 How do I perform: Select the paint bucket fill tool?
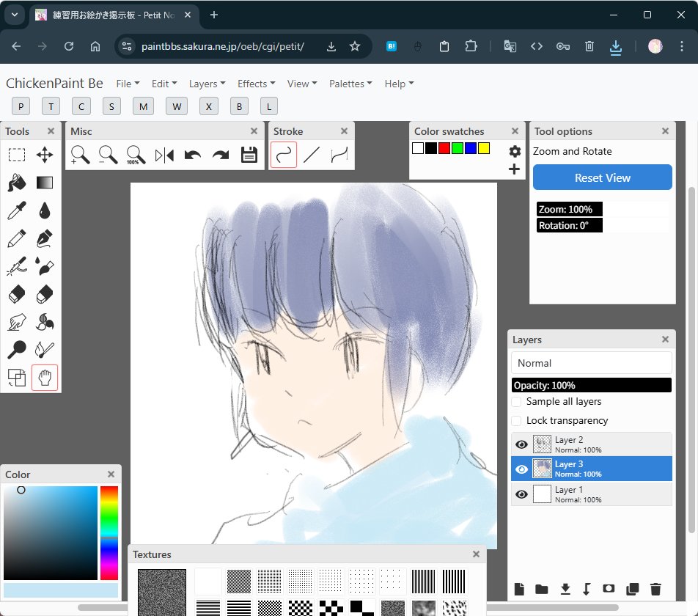click(x=16, y=183)
